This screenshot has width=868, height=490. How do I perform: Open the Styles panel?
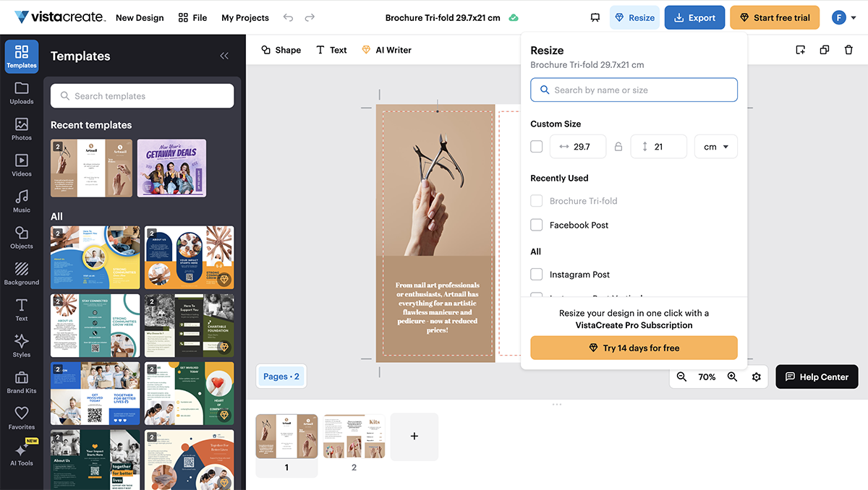21,345
